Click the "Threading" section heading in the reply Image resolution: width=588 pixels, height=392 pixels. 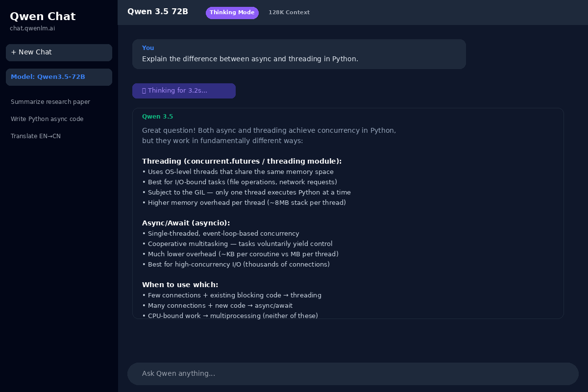tap(242, 161)
